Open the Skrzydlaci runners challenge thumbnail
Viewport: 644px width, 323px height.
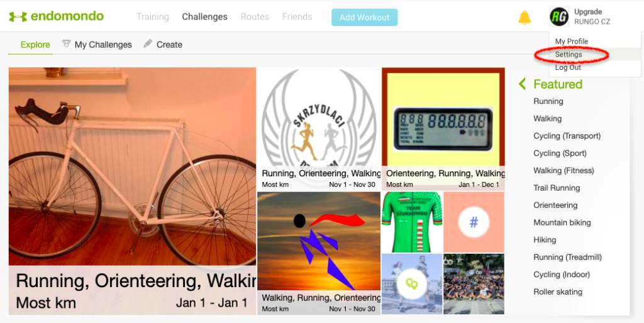click(x=319, y=128)
